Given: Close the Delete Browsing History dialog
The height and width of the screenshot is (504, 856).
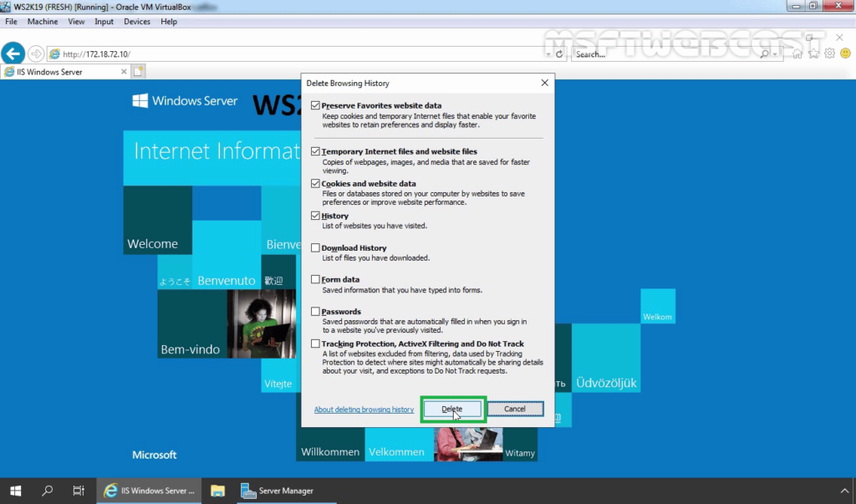Looking at the screenshot, I should pyautogui.click(x=544, y=83).
